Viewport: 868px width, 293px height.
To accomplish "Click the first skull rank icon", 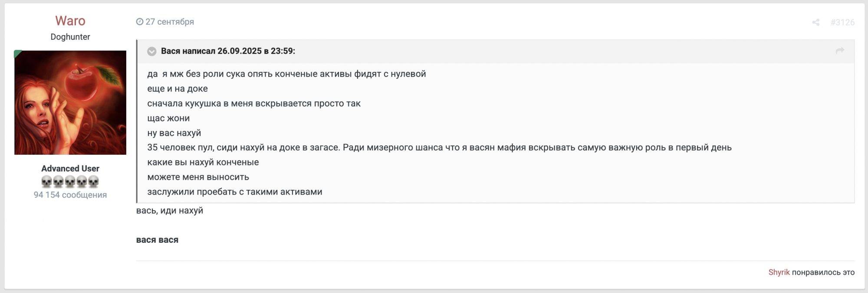I will [47, 181].
